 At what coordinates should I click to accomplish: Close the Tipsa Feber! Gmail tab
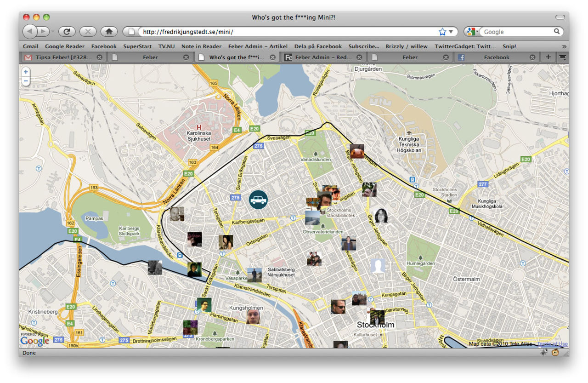point(99,57)
